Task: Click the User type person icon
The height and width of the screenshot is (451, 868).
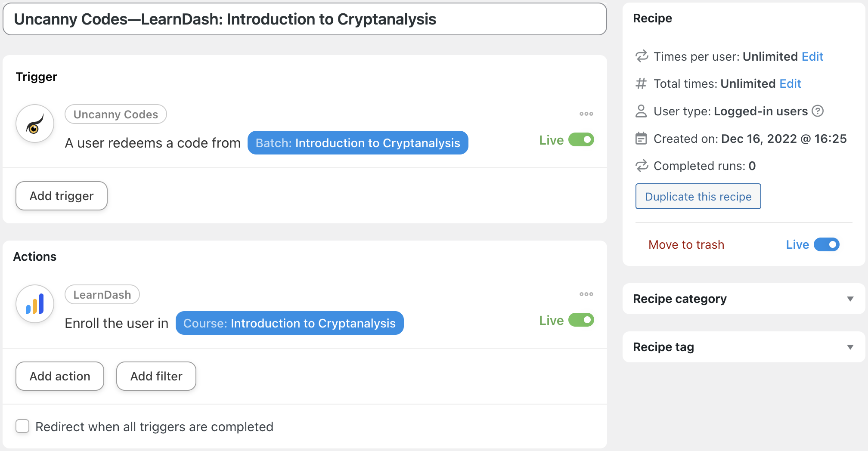Action: (x=642, y=111)
